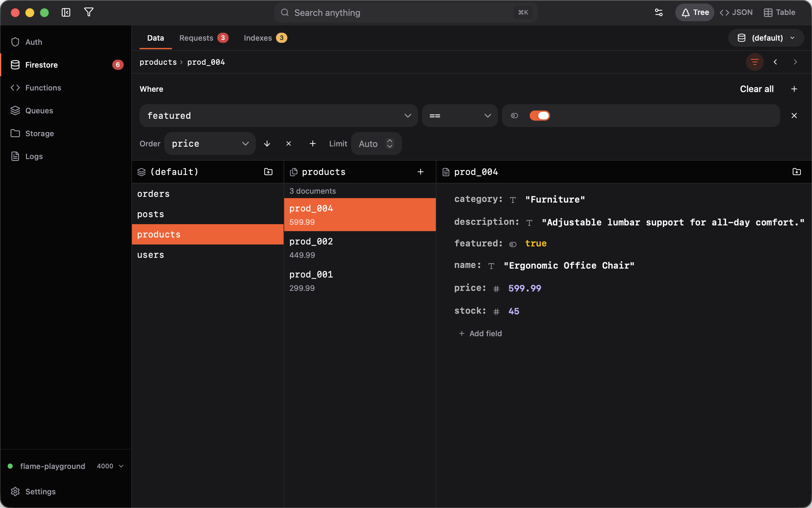Open Functions section in sidebar
Image resolution: width=812 pixels, height=508 pixels.
pos(66,88)
